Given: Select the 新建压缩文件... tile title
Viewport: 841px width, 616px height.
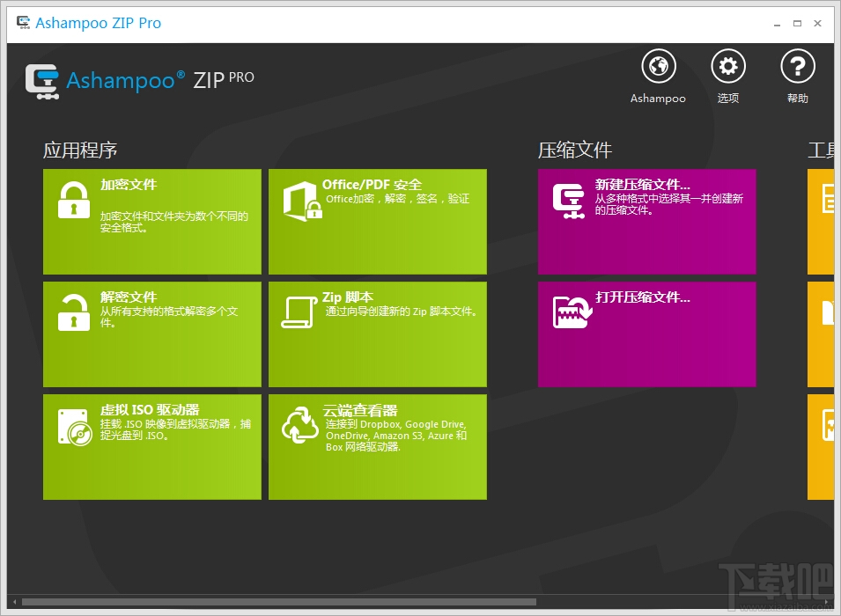Looking at the screenshot, I should (643, 185).
